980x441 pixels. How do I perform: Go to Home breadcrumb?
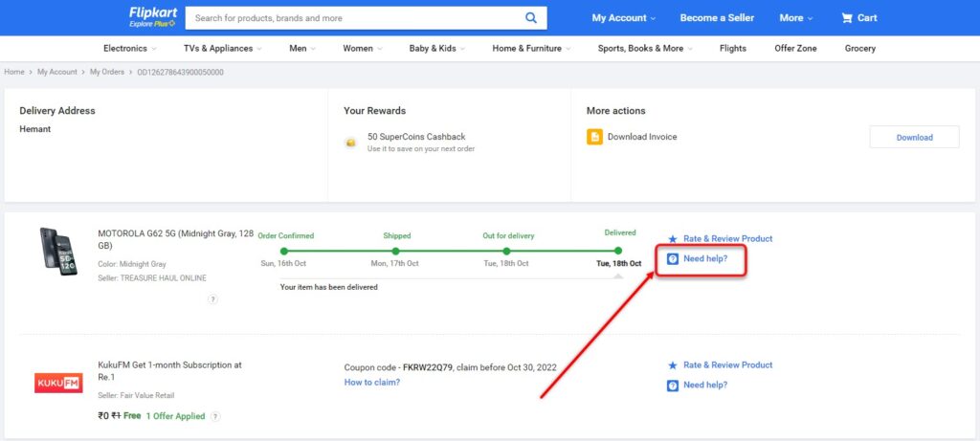(14, 72)
